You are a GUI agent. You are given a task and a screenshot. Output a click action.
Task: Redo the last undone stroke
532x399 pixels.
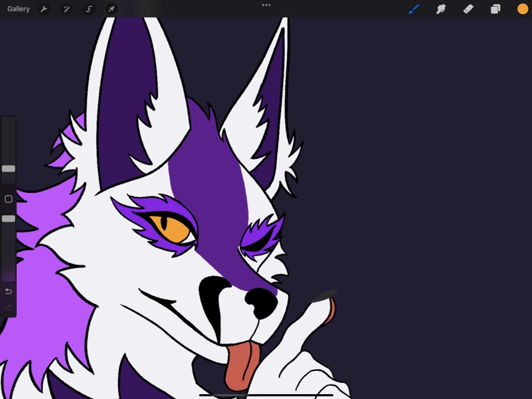(x=9, y=307)
